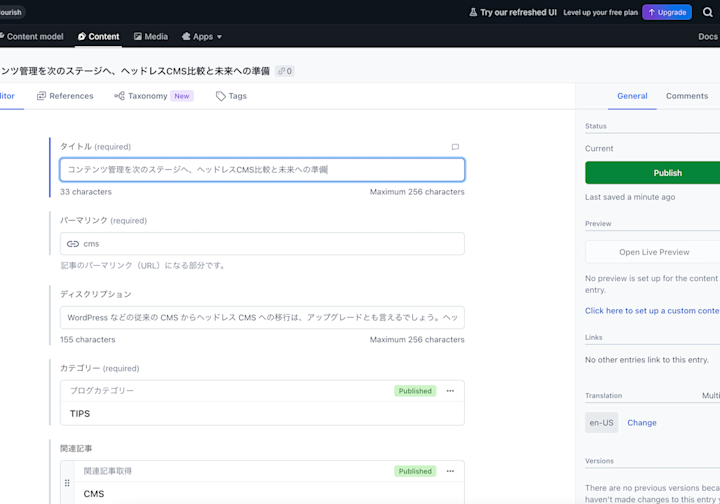
Task: Click the "155 characters" counter text
Action: (88, 340)
